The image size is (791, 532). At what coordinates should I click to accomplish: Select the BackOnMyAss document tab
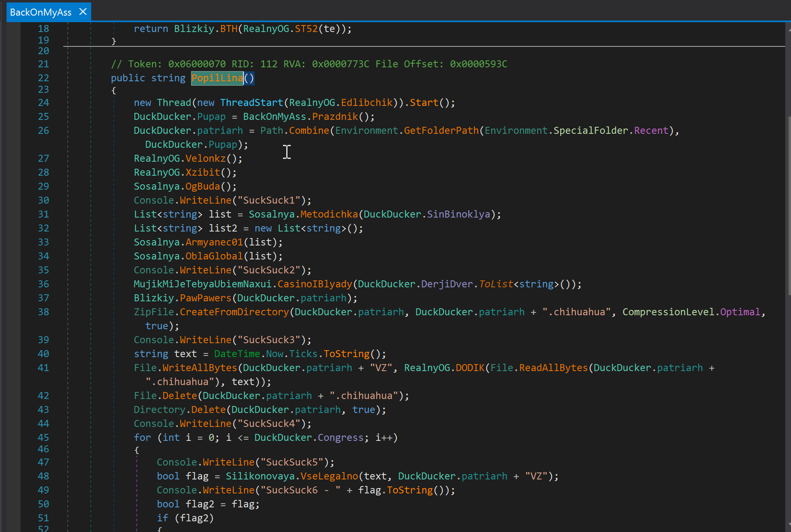40,12
